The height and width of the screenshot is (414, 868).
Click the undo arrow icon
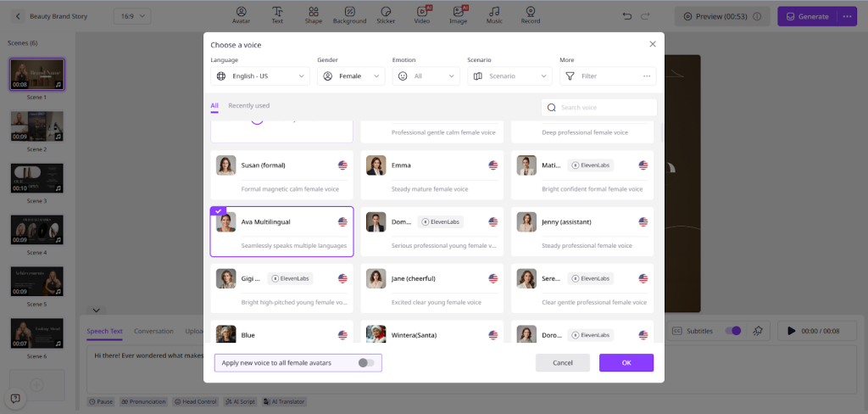[x=627, y=16]
